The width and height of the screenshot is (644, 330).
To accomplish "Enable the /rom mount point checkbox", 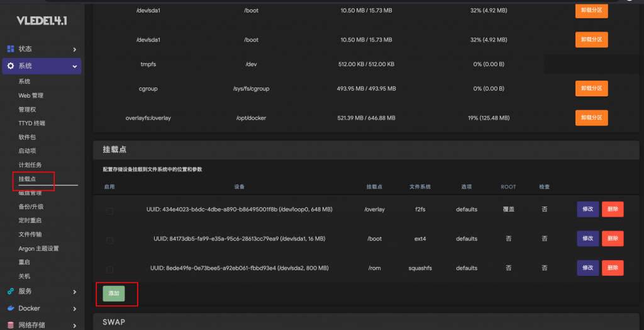I will (109, 270).
